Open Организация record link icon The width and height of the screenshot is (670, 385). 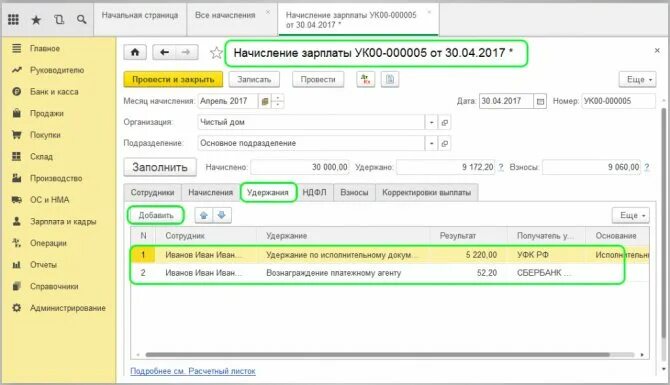click(x=444, y=122)
